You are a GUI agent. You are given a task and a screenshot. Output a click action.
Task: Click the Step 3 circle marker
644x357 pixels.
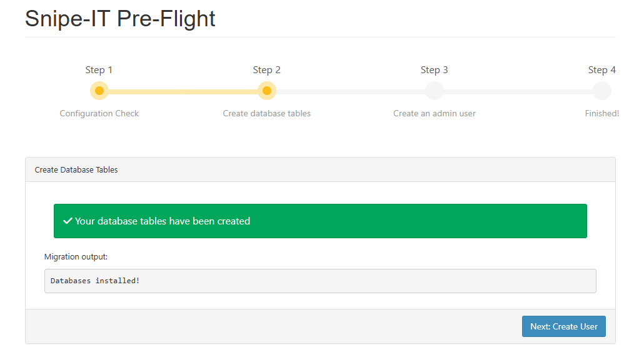point(435,91)
